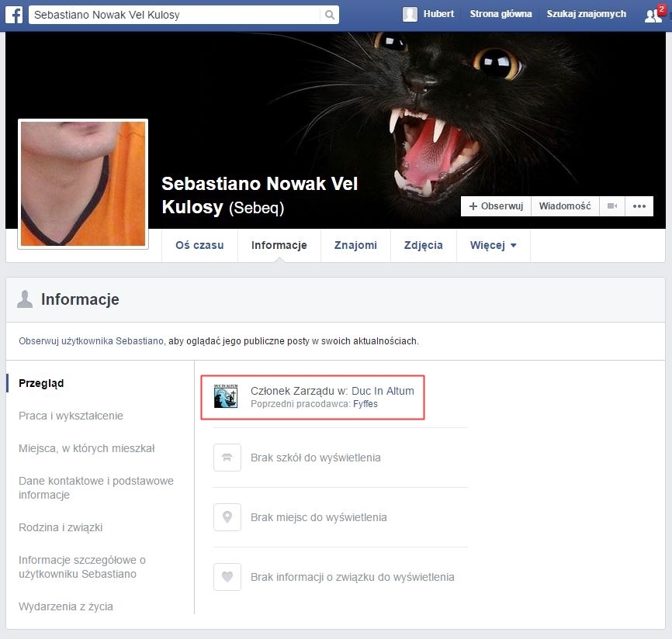Click the relationship heart icon
672x639 pixels.
pyautogui.click(x=227, y=577)
